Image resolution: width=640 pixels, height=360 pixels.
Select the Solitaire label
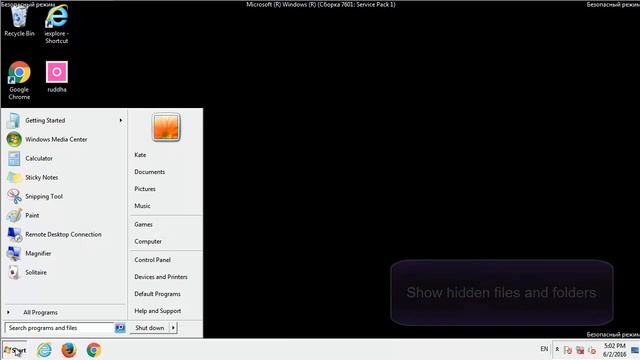pyautogui.click(x=36, y=272)
